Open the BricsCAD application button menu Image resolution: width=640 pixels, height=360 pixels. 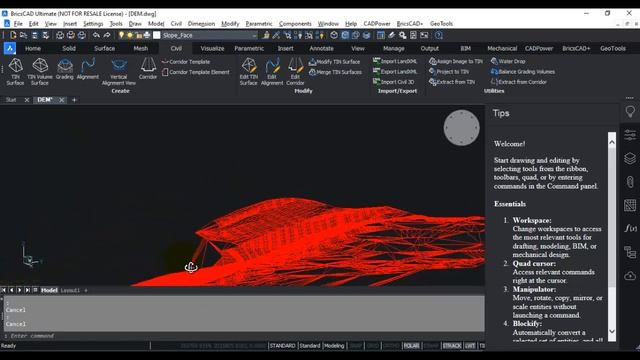coord(9,48)
